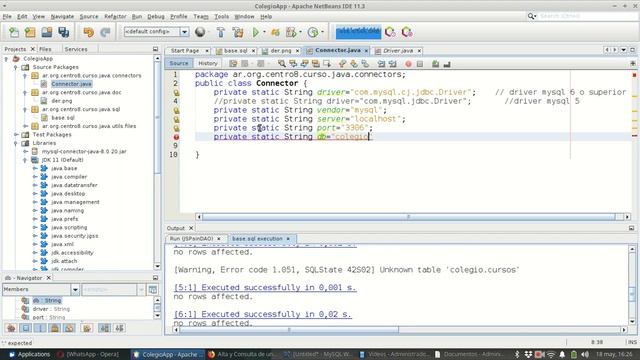The width and height of the screenshot is (640, 360).
Task: Open the Navigate menu
Action: tap(62, 16)
